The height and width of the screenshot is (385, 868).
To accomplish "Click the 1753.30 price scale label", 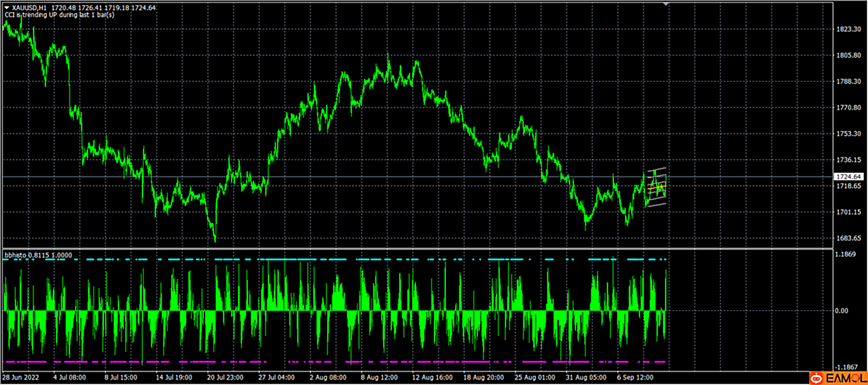I will tap(848, 134).
